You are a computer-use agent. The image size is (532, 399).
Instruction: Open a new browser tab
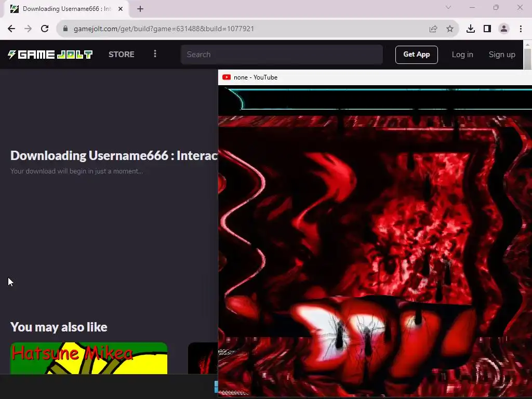click(140, 9)
